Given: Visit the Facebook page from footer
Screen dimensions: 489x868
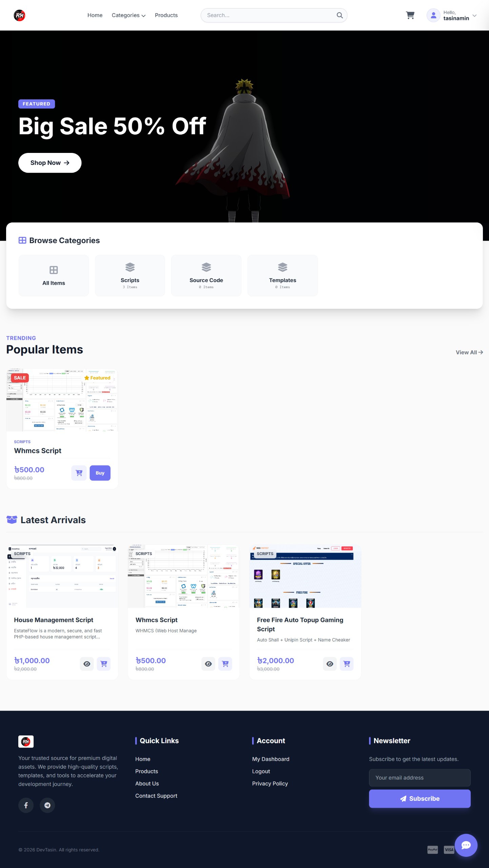Looking at the screenshot, I should [x=26, y=805].
